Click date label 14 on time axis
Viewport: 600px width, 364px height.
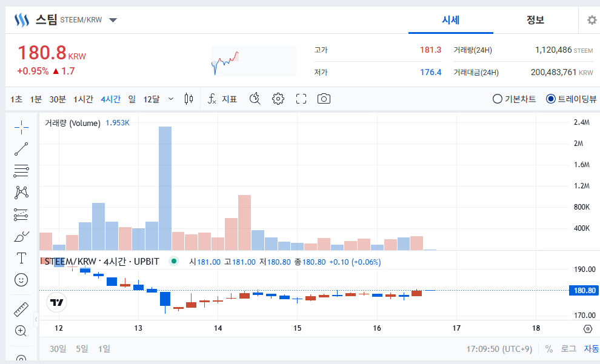coord(218,328)
